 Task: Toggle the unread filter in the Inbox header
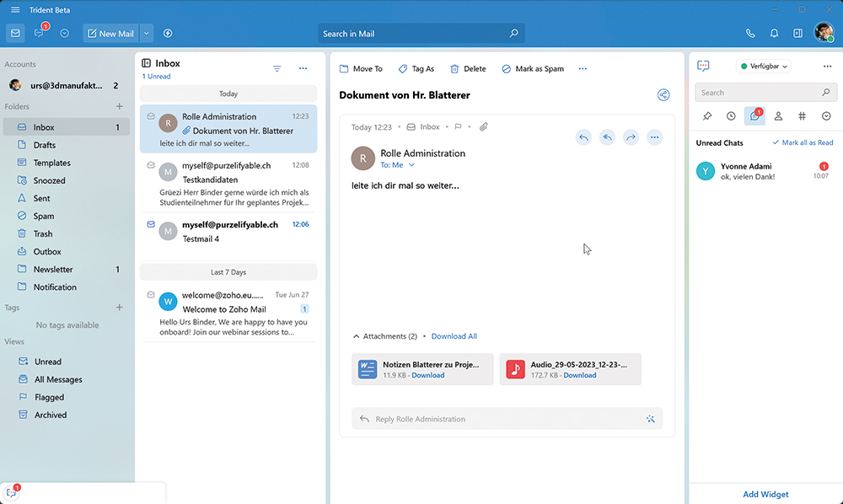click(x=277, y=68)
